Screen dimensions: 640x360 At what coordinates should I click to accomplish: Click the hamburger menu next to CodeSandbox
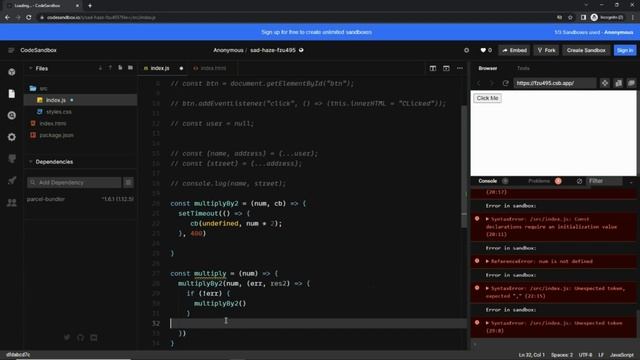(11, 50)
